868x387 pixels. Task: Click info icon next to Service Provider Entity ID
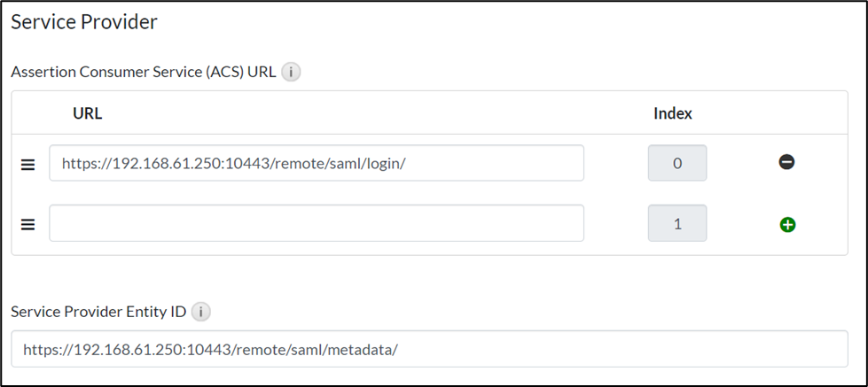(201, 312)
